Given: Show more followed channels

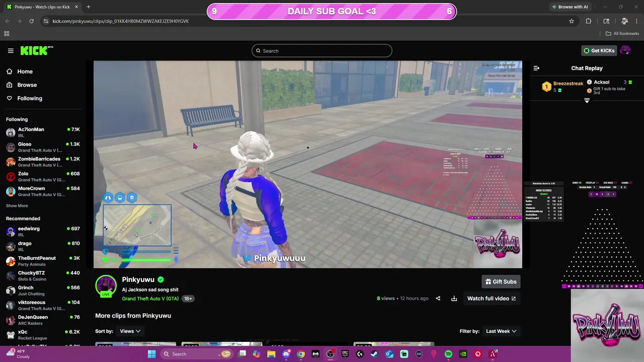Looking at the screenshot, I should pos(17,206).
